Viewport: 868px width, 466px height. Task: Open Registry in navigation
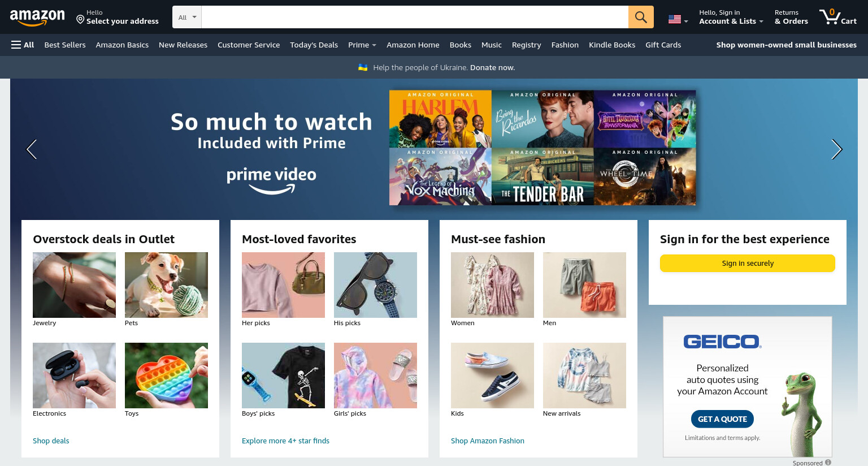[526, 45]
